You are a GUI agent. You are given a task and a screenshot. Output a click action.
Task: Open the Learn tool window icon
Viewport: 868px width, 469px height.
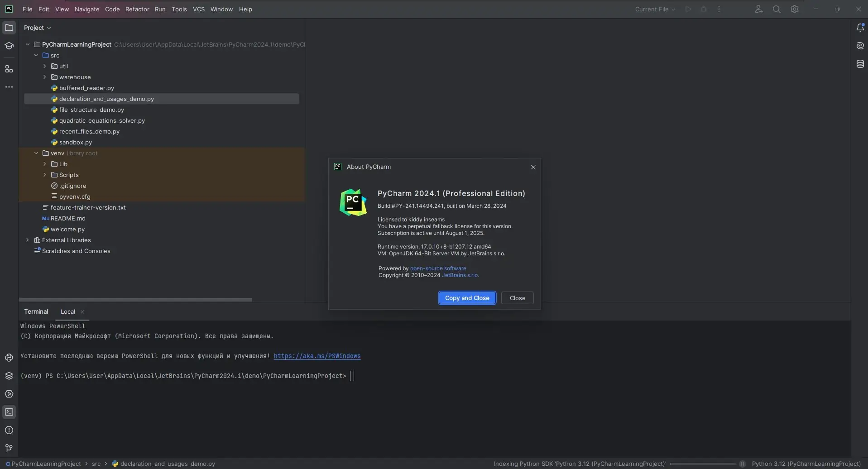9,46
